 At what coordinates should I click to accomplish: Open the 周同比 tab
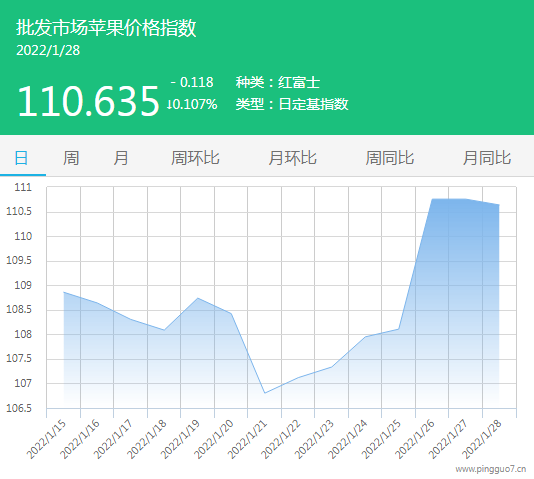(390, 158)
